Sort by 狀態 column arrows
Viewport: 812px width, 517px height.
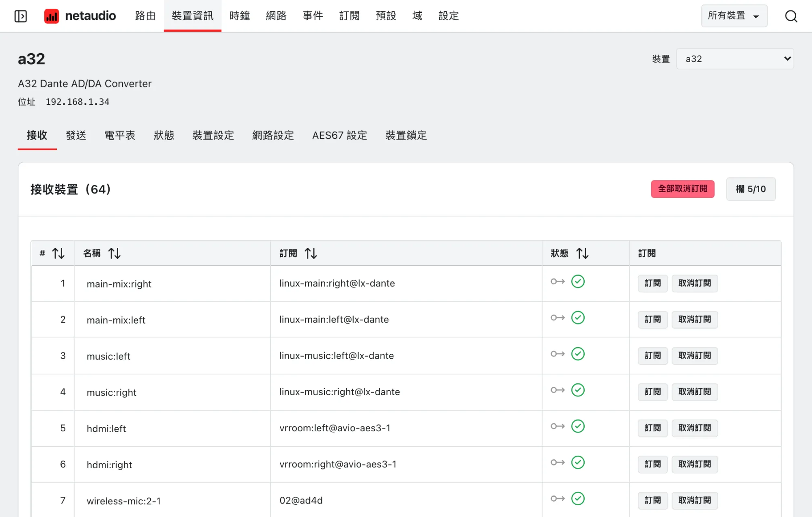click(583, 253)
